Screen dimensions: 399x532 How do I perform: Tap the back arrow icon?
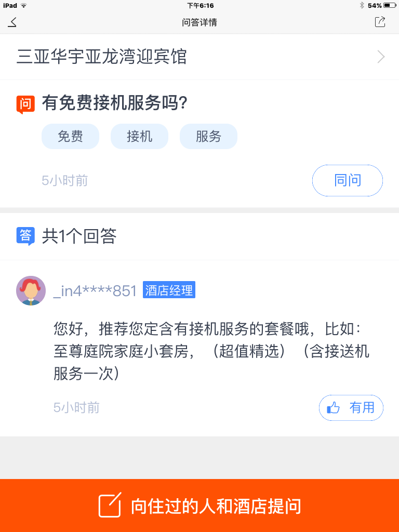pos(12,22)
